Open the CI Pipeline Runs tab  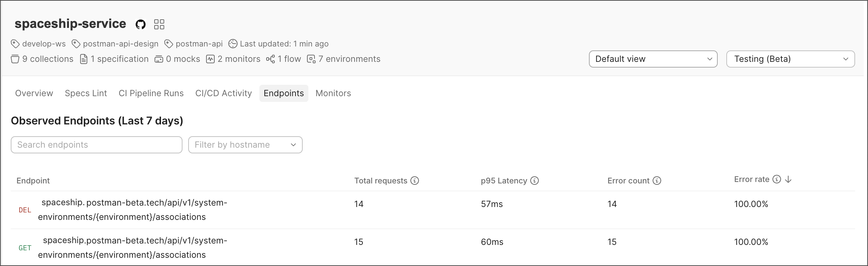pyautogui.click(x=151, y=93)
